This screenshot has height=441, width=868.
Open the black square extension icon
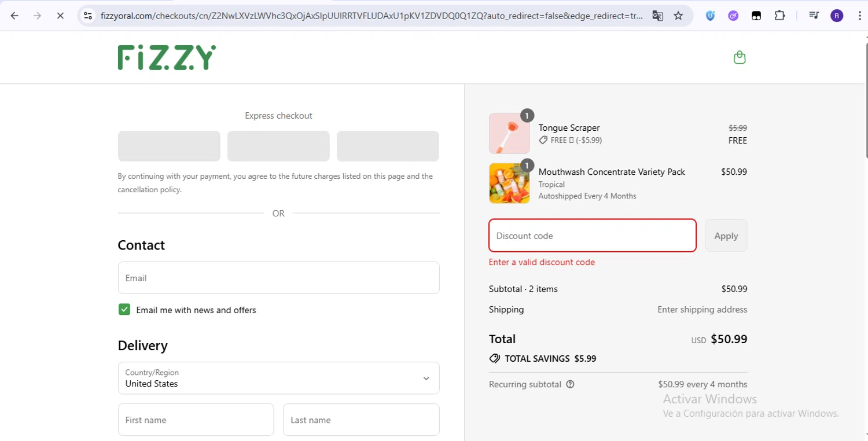(756, 16)
